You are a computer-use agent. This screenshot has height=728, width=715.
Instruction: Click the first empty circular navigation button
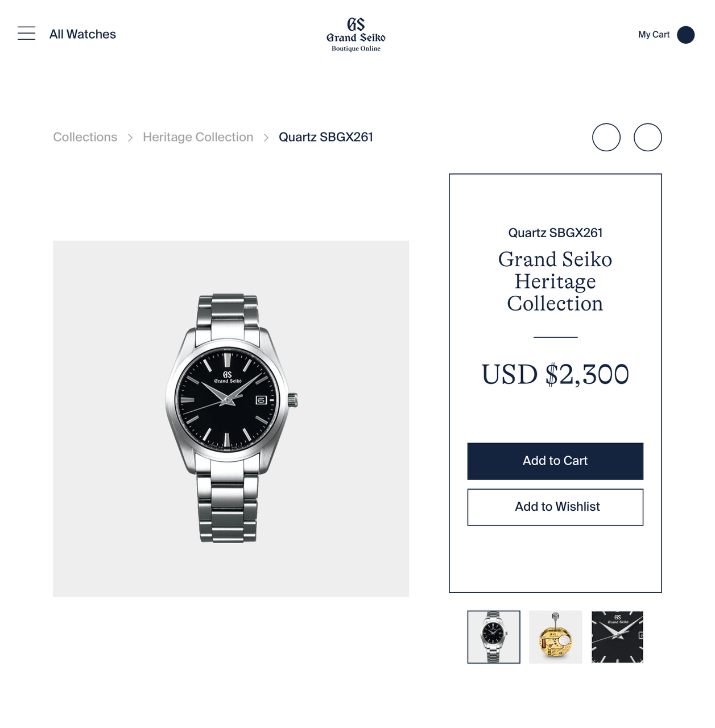pos(606,137)
